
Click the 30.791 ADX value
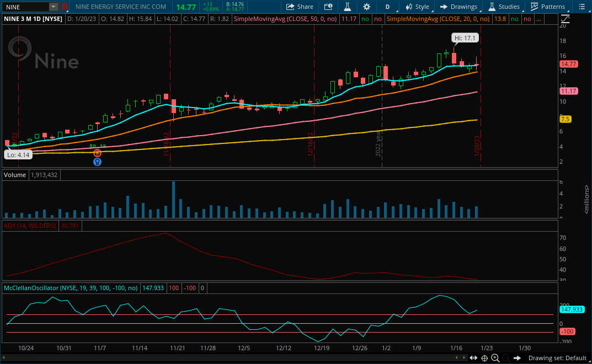point(70,226)
